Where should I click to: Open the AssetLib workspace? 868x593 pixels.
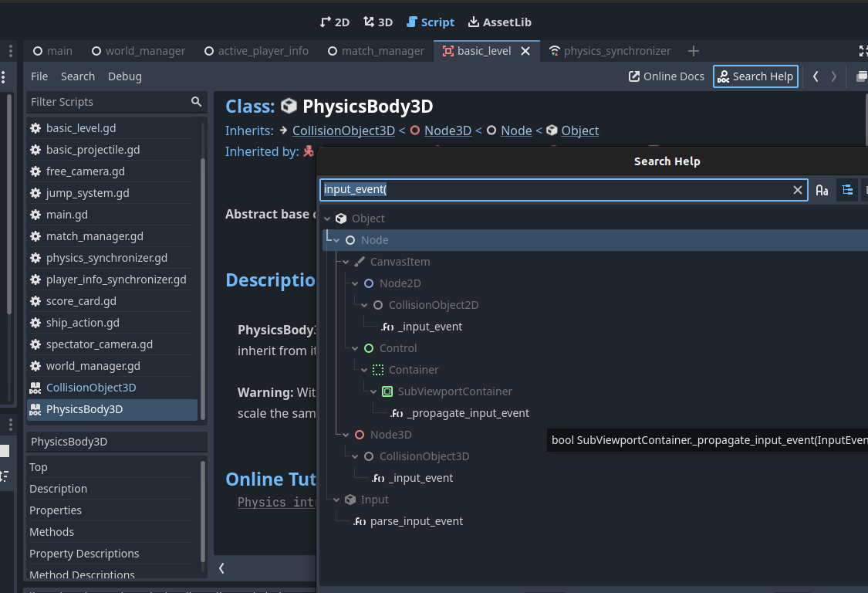(500, 22)
